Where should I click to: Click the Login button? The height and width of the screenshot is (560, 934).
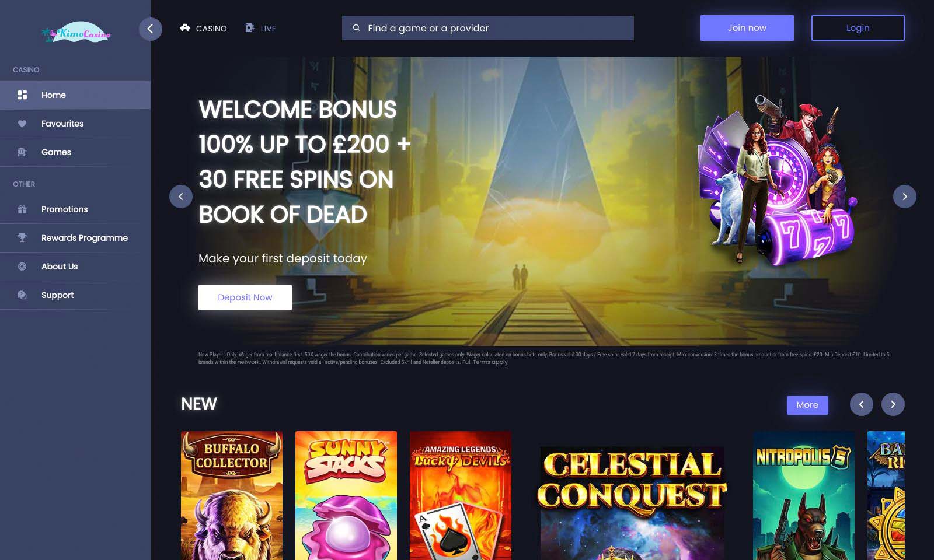(x=858, y=28)
